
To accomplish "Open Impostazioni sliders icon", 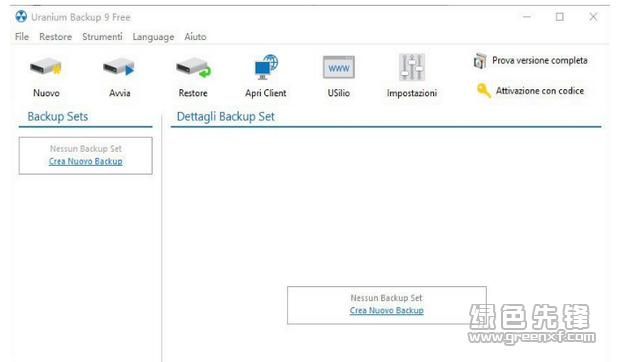I will (412, 67).
